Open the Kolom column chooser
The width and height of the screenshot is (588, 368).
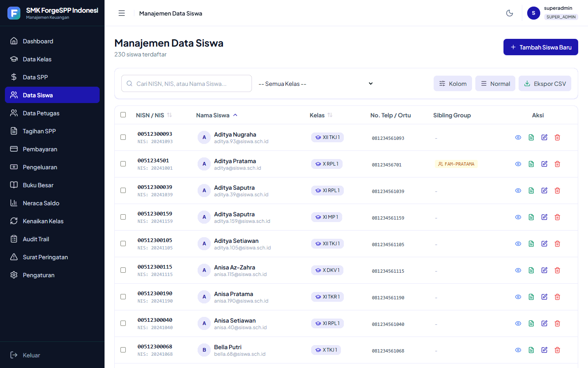(x=453, y=83)
